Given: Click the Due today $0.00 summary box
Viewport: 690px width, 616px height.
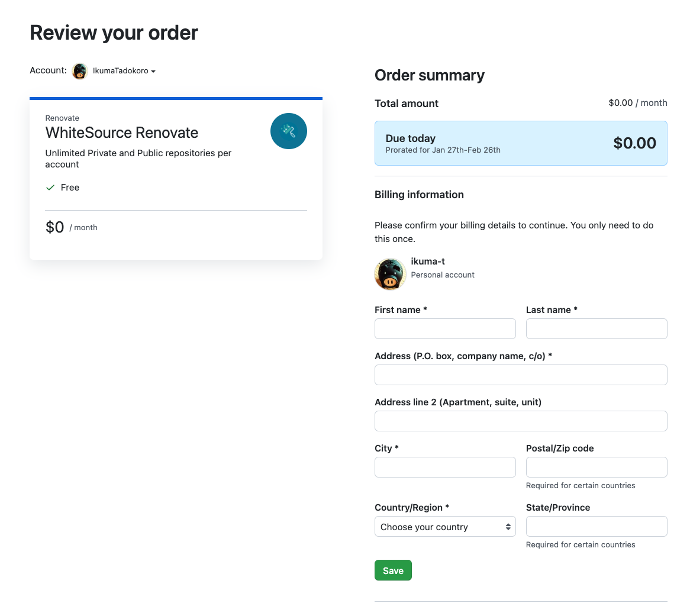Looking at the screenshot, I should click(521, 143).
